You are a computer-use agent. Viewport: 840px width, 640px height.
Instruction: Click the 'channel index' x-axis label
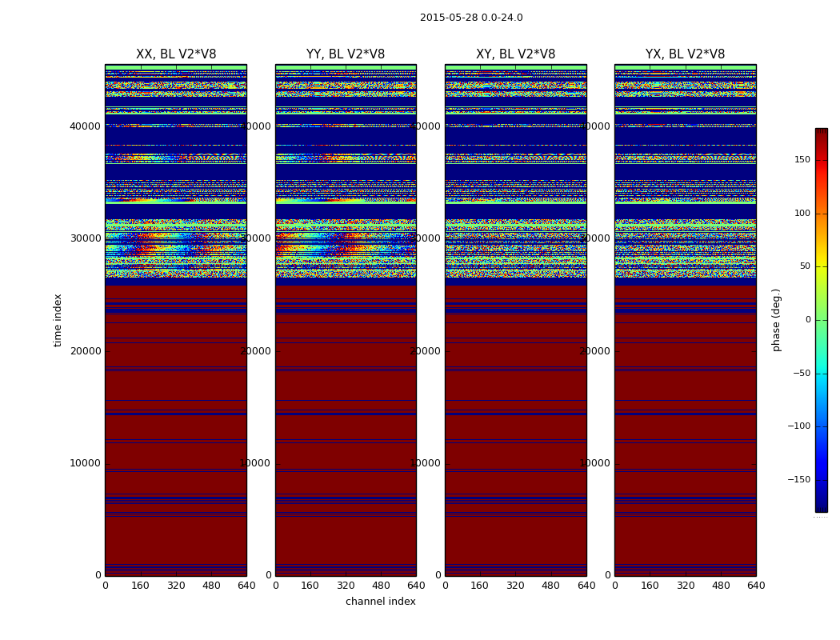pyautogui.click(x=380, y=602)
